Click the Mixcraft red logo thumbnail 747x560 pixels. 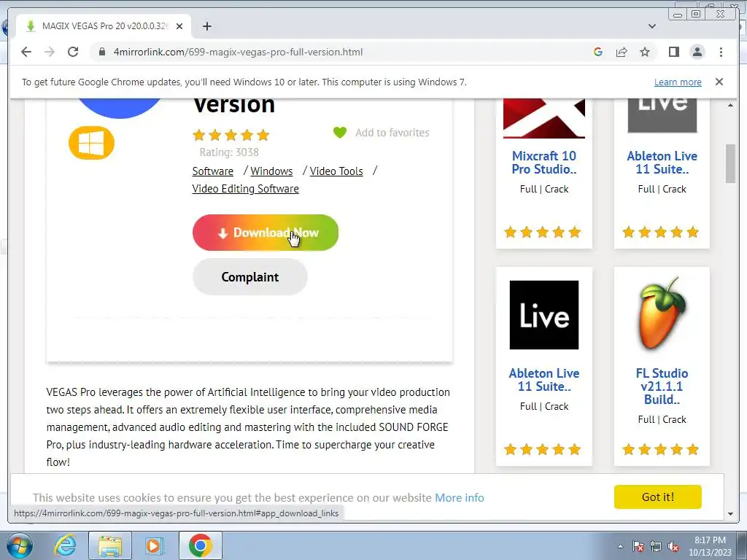544,119
